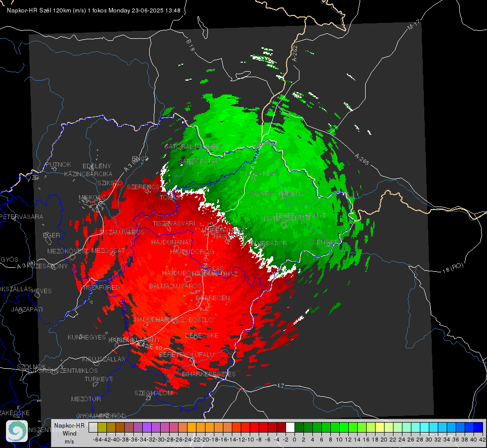Click the dark blue swatch above 42
The width and height of the screenshot is (487, 448).
(479, 427)
